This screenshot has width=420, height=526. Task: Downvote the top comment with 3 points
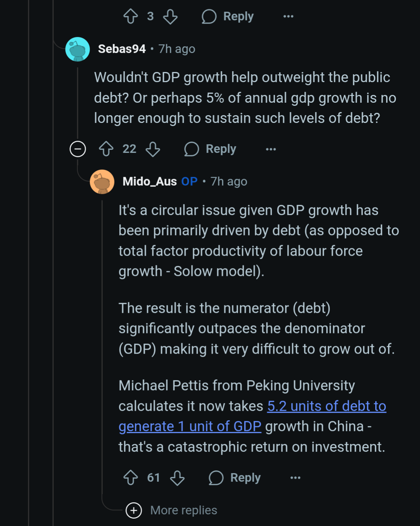point(170,16)
